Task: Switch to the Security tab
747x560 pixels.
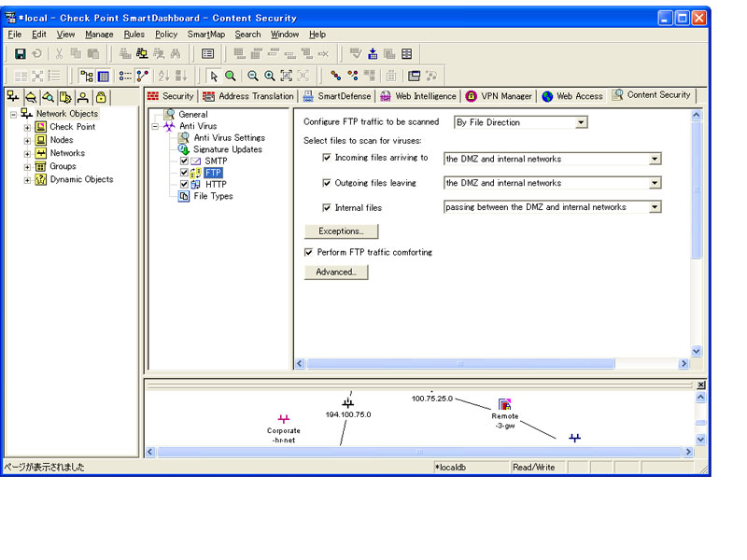Action: (x=171, y=96)
